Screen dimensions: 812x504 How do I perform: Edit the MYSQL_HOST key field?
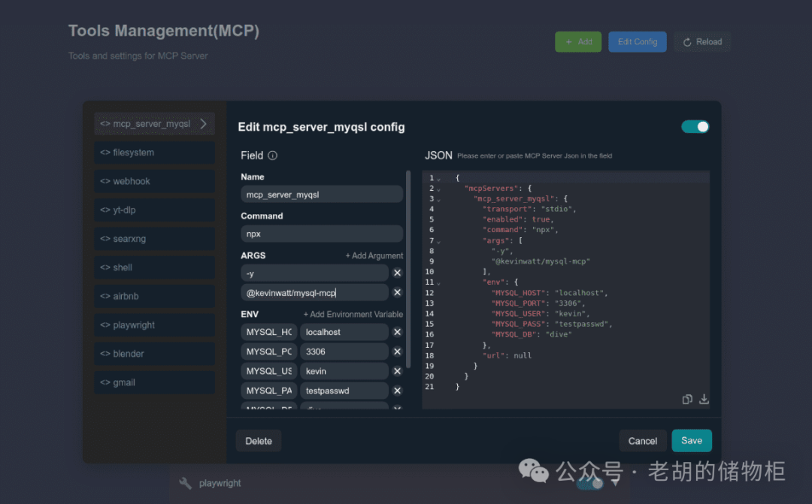tap(268, 332)
